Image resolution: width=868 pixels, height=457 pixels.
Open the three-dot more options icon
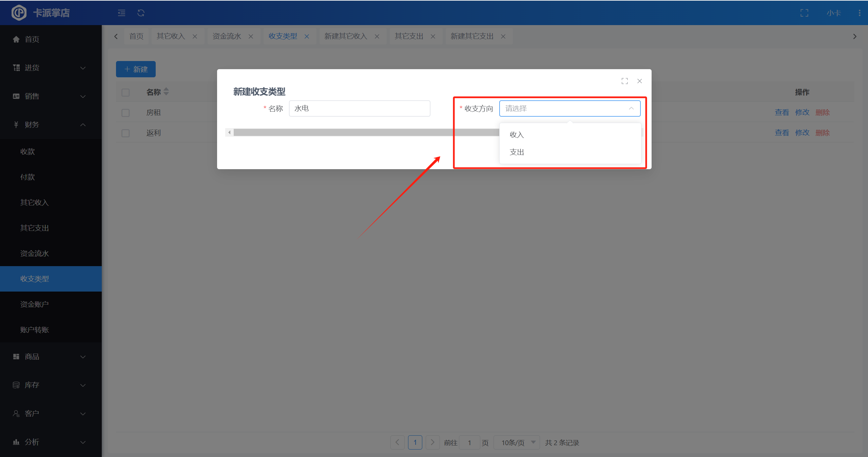pyautogui.click(x=859, y=13)
